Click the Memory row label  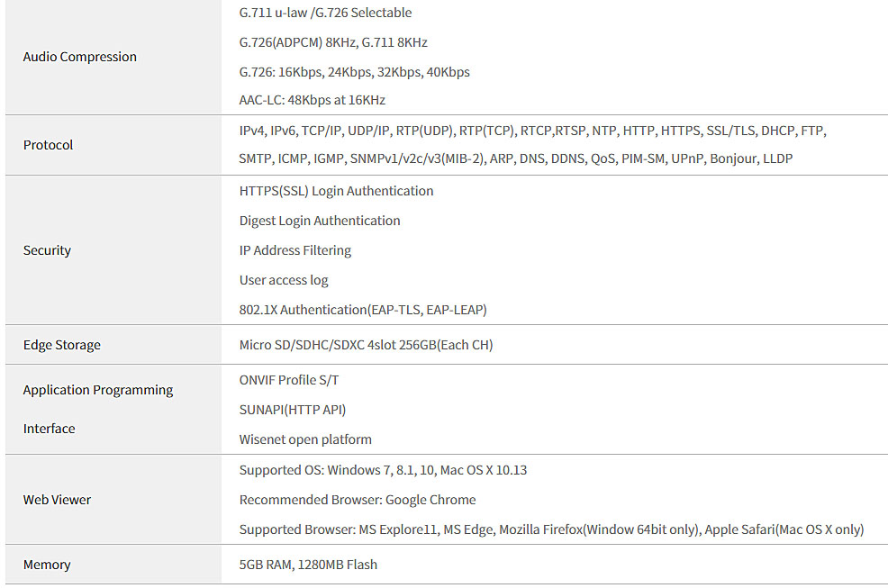[x=47, y=565]
